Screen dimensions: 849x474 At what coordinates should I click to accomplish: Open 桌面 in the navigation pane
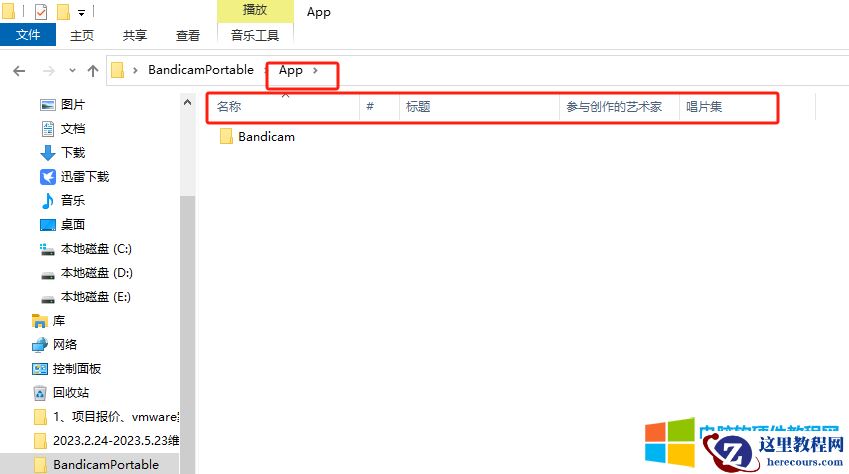coord(73,224)
